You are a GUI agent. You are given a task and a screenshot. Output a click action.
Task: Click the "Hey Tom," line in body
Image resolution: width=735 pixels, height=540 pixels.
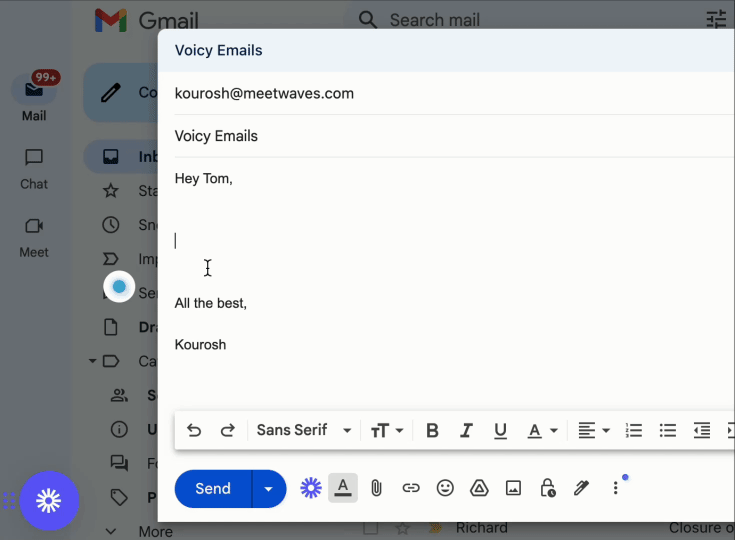point(203,179)
